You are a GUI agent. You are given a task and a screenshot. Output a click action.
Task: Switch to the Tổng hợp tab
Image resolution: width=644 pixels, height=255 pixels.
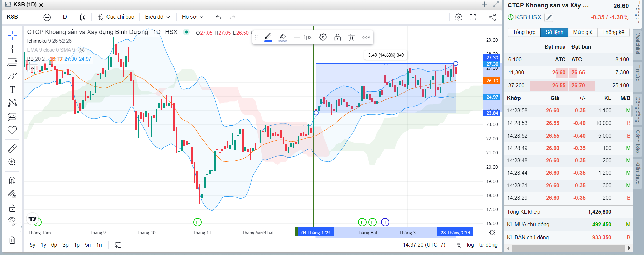pyautogui.click(x=524, y=32)
